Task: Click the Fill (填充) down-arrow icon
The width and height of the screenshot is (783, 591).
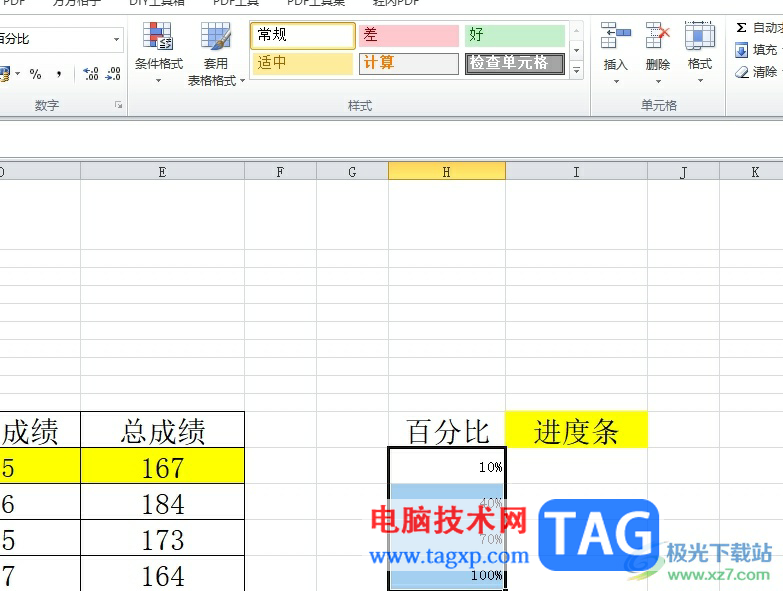Action: (742, 50)
